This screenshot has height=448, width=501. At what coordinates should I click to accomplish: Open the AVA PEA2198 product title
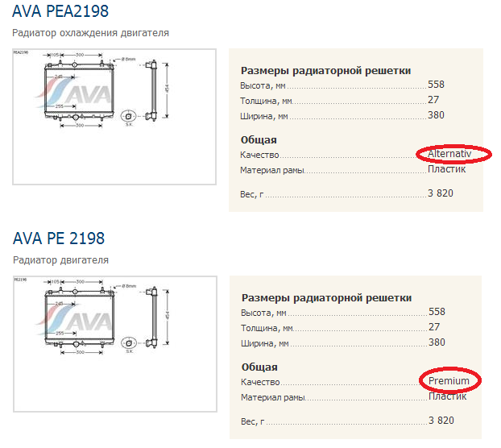(x=60, y=11)
